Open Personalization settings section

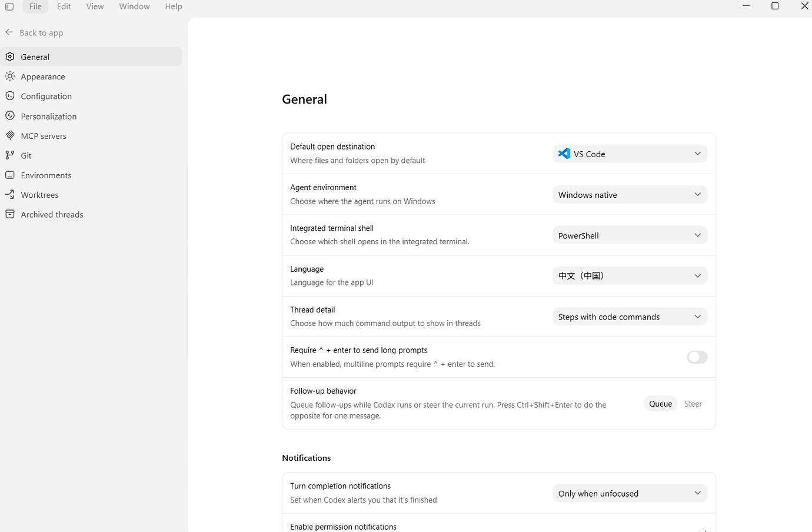click(x=91, y=116)
